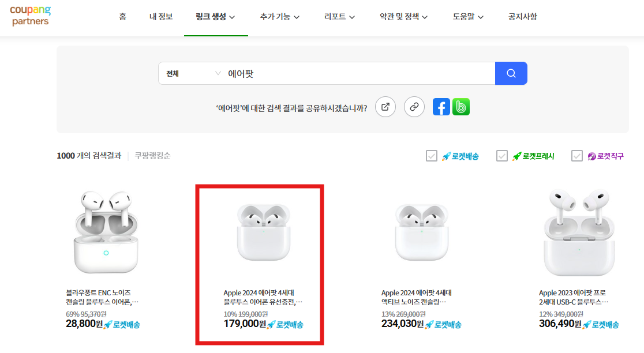Click the blue search magnifier button
This screenshot has height=353, width=644.
click(511, 73)
